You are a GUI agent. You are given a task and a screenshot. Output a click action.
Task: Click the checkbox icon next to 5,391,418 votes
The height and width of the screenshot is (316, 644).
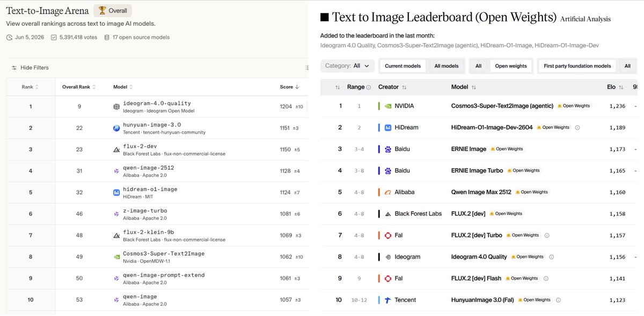tap(54, 38)
